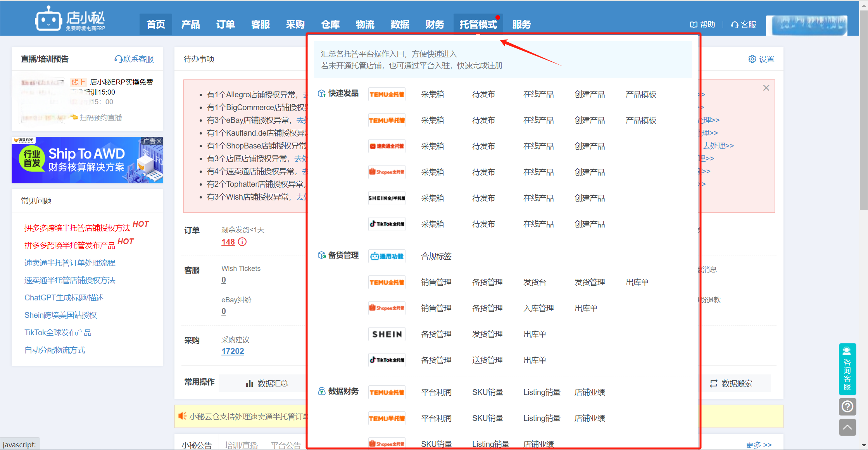Viewport: 868px width, 450px height.
Task: Open 待发布 for SHEIN全/半托管
Action: pos(484,198)
